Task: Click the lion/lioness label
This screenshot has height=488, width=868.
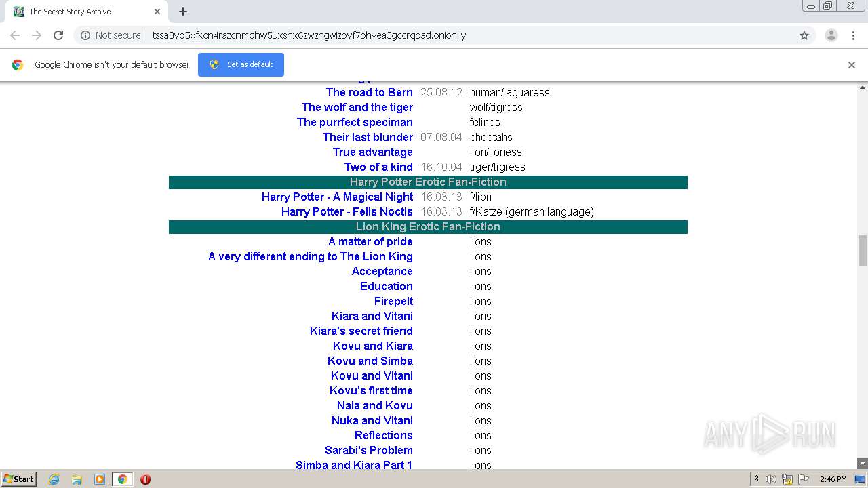Action: (x=496, y=152)
